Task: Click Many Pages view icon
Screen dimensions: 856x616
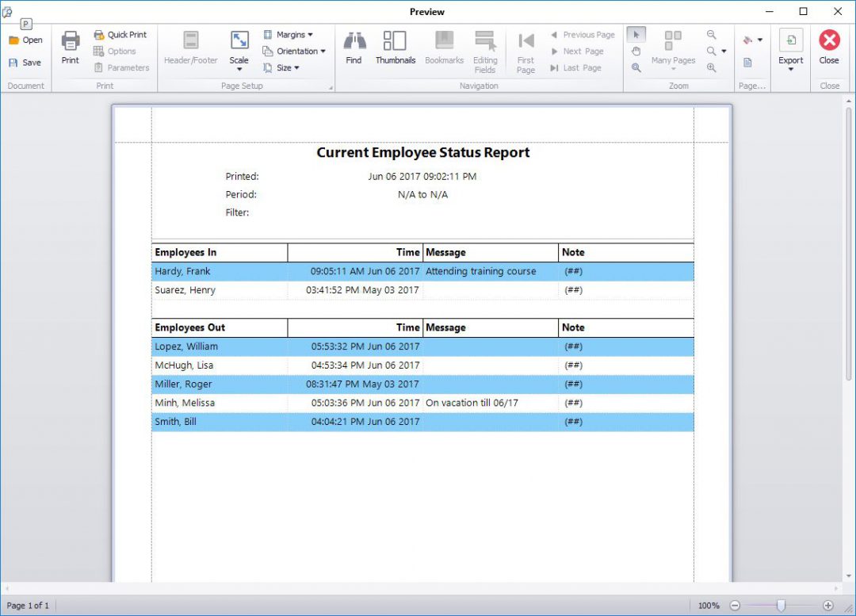Action: (x=671, y=38)
